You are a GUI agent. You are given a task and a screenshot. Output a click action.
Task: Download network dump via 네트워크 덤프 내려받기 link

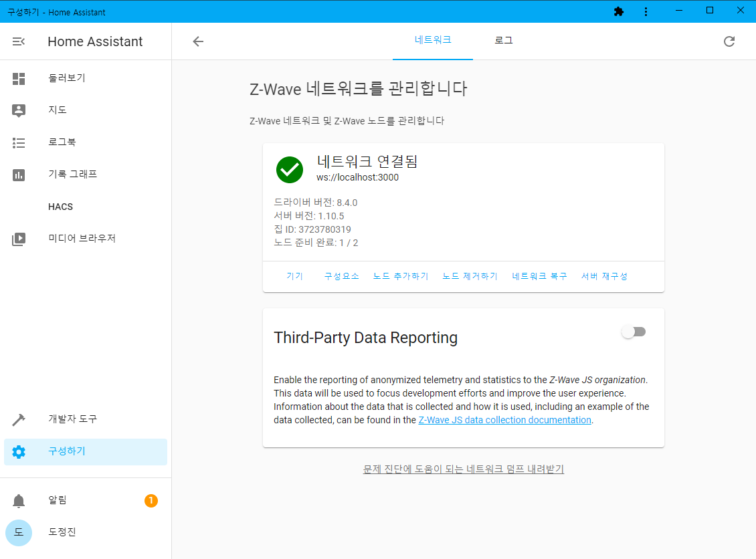[x=464, y=469]
